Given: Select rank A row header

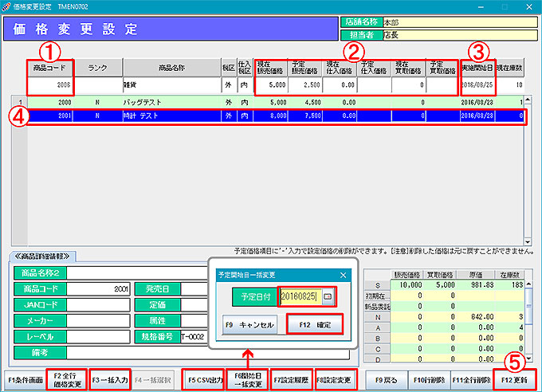Looking at the screenshot, I should pyautogui.click(x=378, y=328).
